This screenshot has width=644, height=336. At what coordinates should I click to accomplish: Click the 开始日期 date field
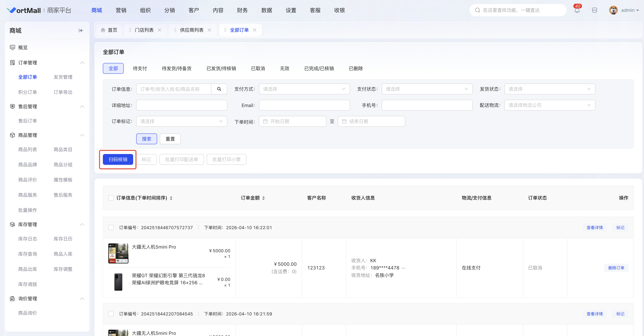[x=292, y=121]
